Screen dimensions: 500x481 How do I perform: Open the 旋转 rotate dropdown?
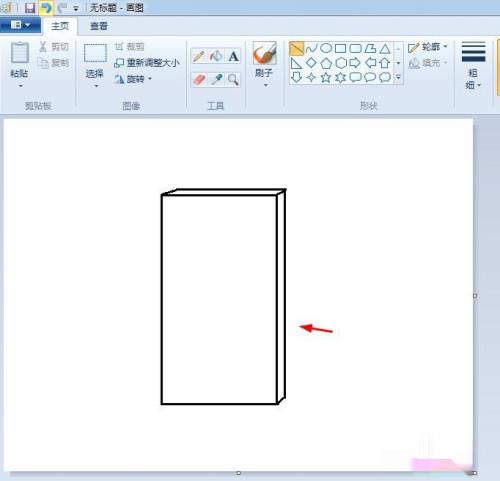(x=133, y=79)
